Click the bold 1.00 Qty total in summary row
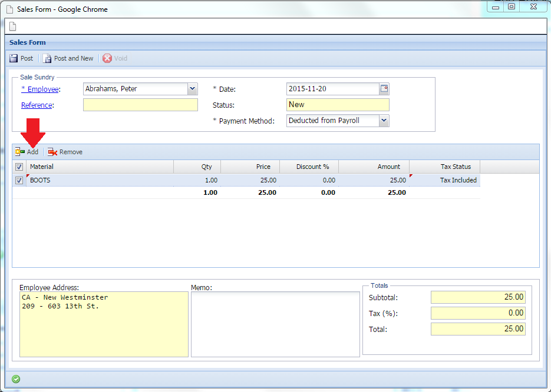Image resolution: width=551 pixels, height=392 pixels. tap(210, 192)
